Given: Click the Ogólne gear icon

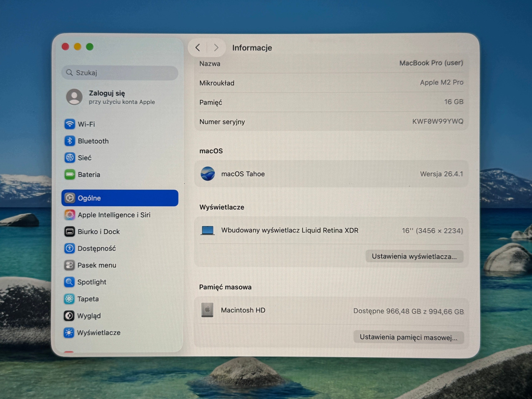Looking at the screenshot, I should click(x=70, y=198).
